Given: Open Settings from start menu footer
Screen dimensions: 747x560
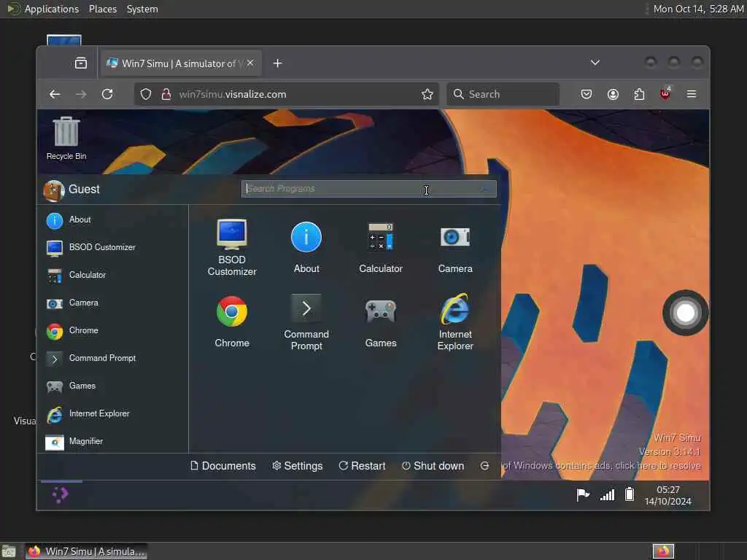Looking at the screenshot, I should point(298,466).
